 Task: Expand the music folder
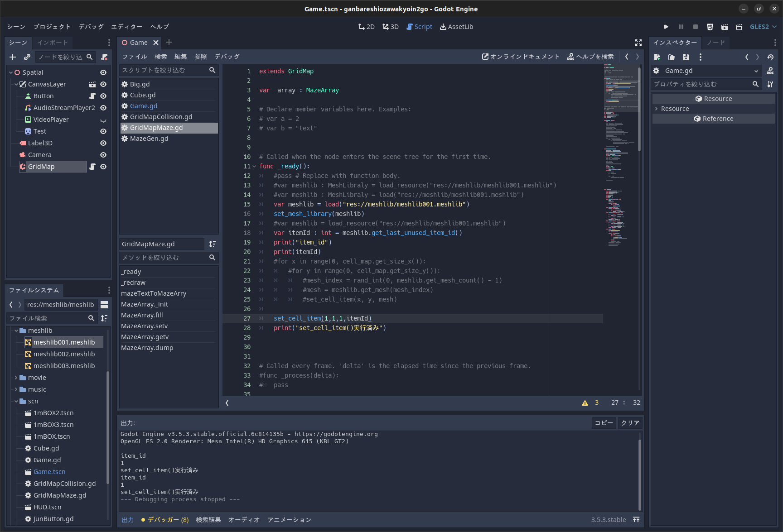pyautogui.click(x=16, y=389)
